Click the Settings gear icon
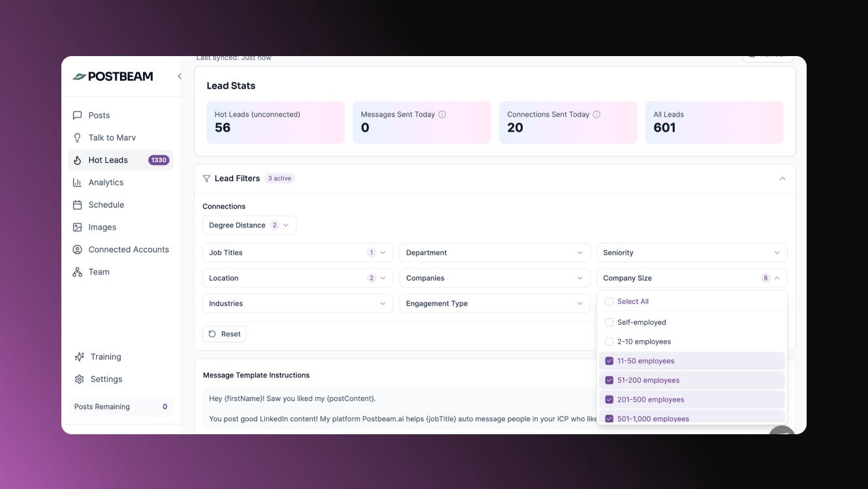The width and height of the screenshot is (868, 489). pos(80,379)
